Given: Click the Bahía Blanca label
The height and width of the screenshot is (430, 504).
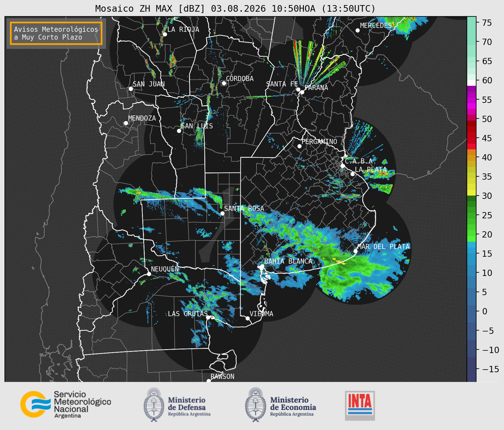Looking at the screenshot, I should tap(288, 261).
